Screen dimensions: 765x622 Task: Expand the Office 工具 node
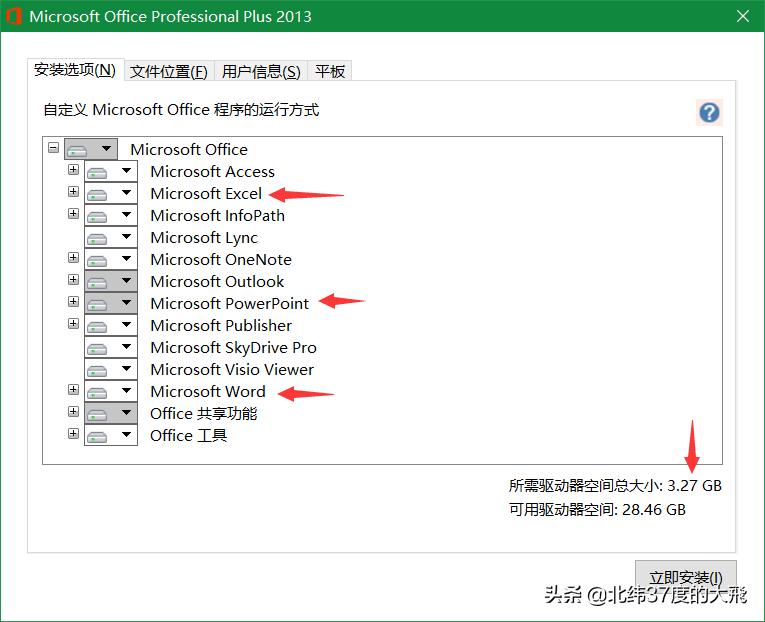73,433
